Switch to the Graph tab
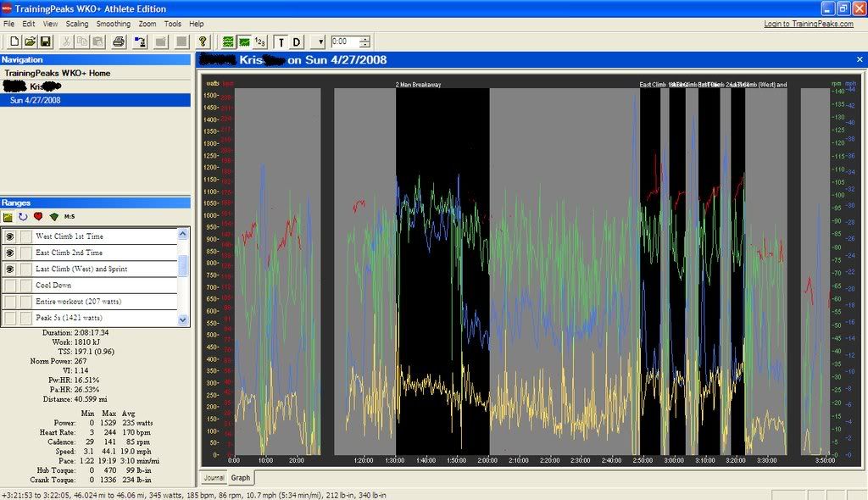 click(241, 477)
